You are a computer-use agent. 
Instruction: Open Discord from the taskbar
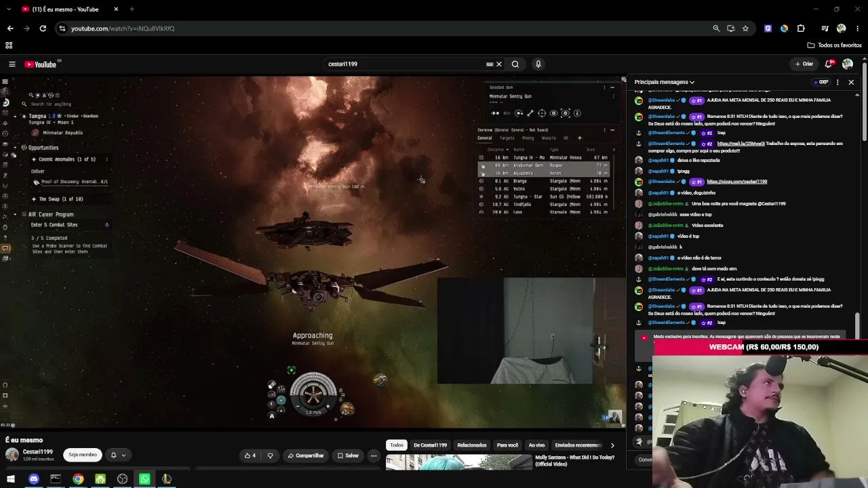pos(34,479)
